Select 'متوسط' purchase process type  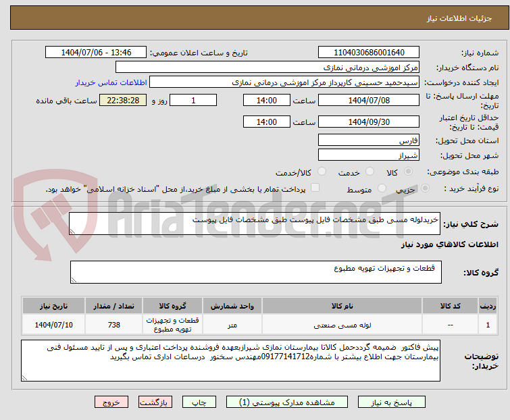382,190
